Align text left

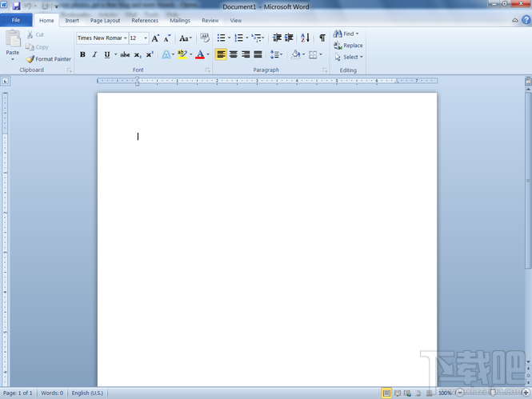point(221,54)
